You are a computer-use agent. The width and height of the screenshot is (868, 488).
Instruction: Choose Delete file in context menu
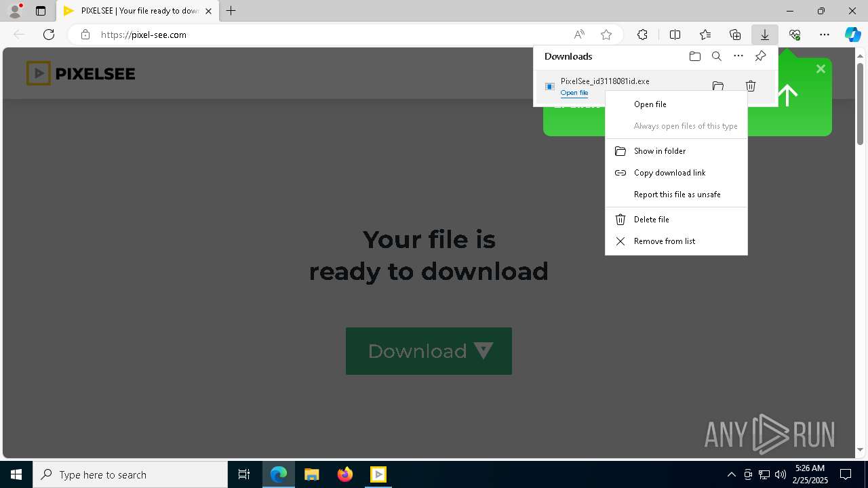click(x=676, y=220)
